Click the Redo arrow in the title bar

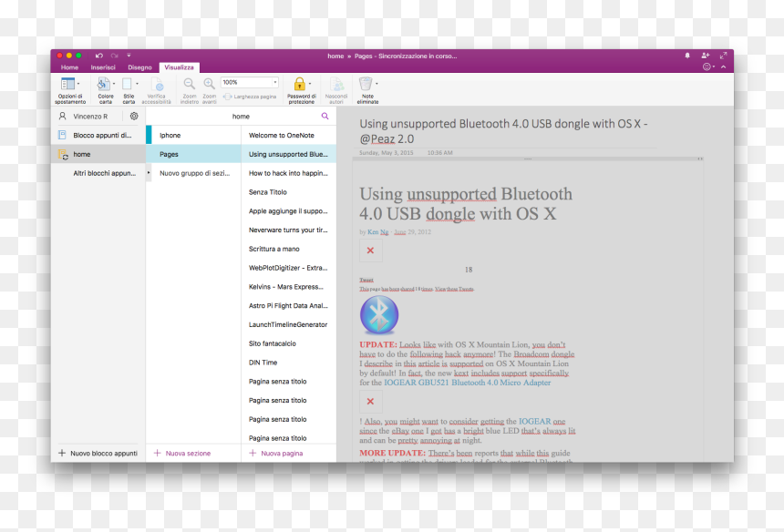(115, 56)
